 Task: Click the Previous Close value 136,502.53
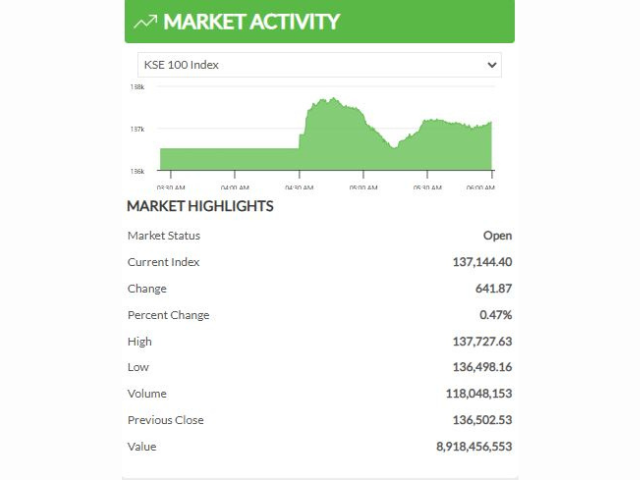(x=482, y=420)
